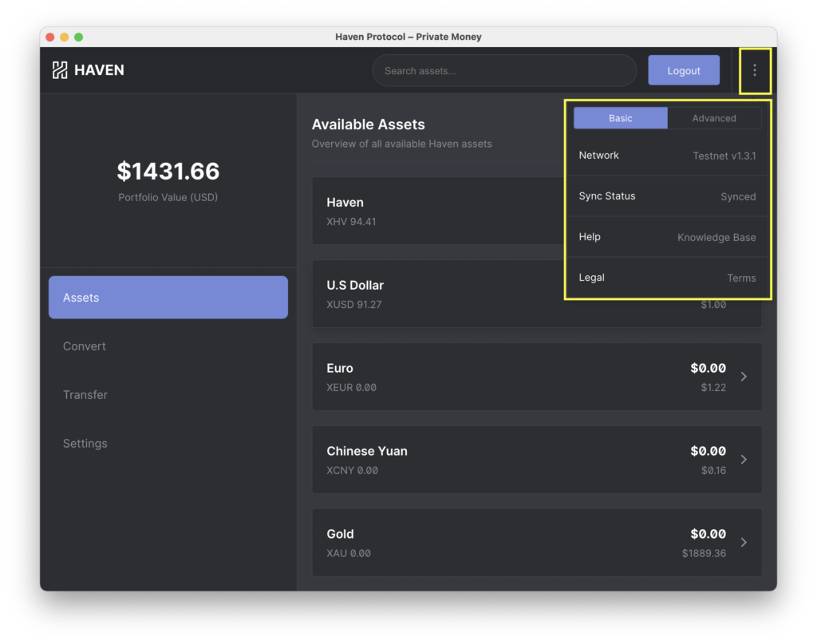Click the Network row in menu
Image resolution: width=817 pixels, height=644 pixels.
click(x=668, y=156)
